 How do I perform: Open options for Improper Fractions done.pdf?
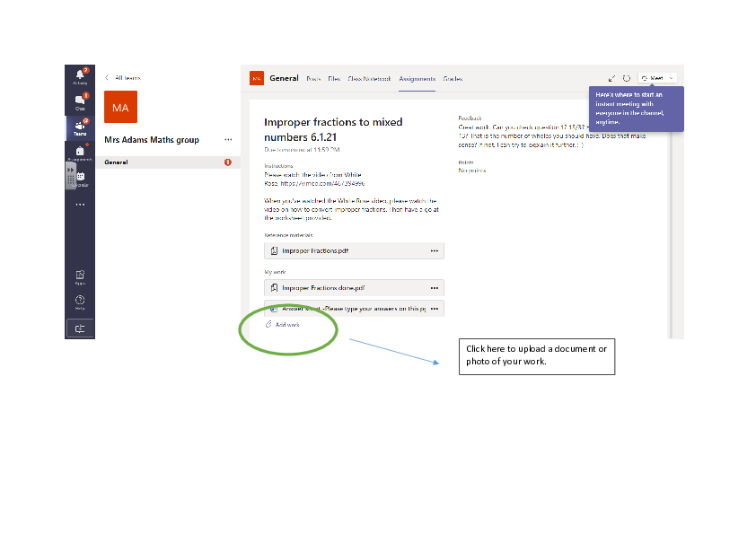(435, 288)
